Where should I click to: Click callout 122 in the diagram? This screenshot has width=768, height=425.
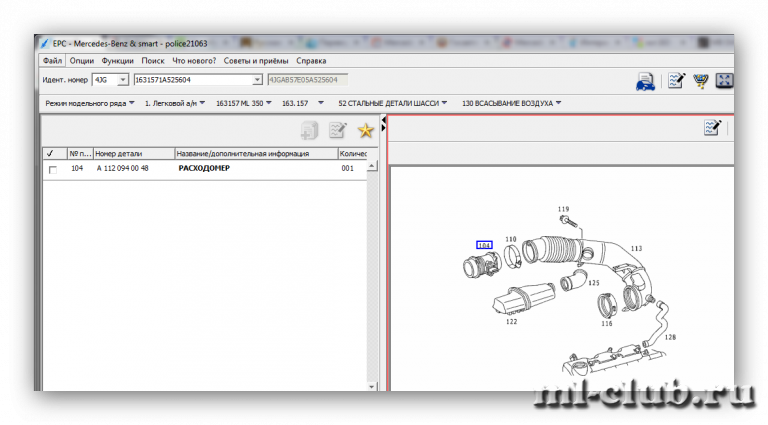(511, 322)
